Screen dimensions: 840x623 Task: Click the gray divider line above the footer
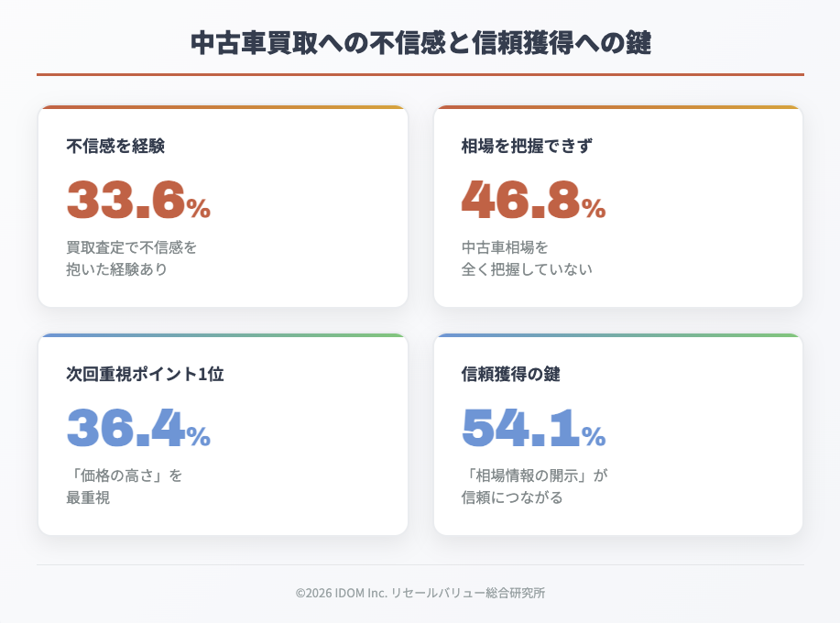click(420, 564)
